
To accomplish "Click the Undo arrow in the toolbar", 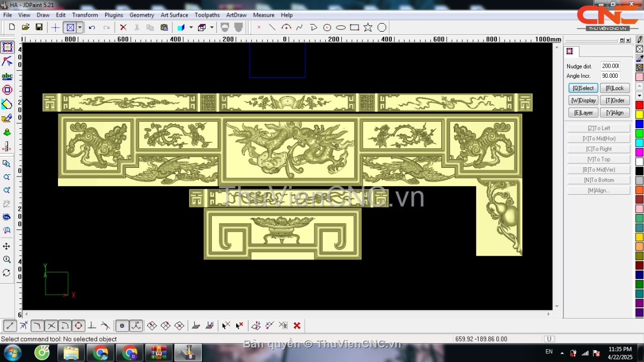I will [92, 27].
